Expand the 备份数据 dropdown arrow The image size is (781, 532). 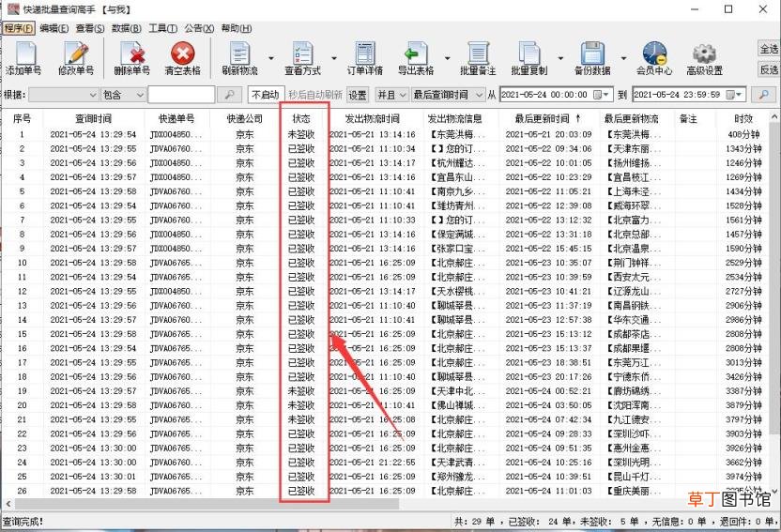tap(623, 59)
